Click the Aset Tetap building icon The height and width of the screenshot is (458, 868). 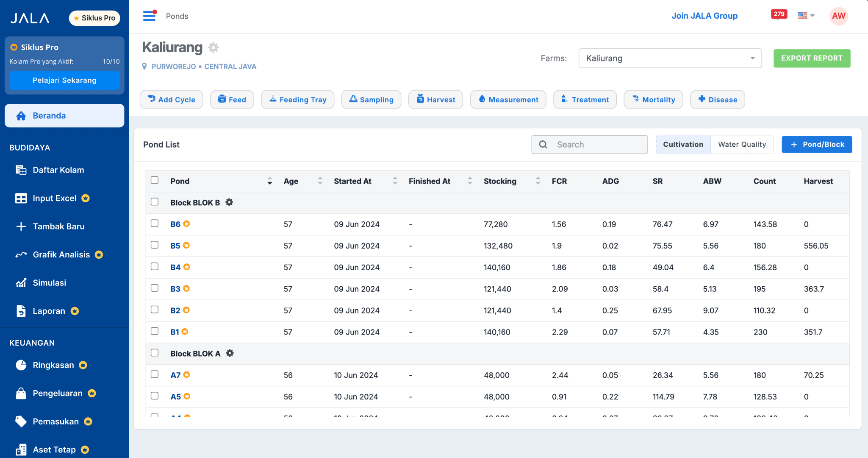[x=21, y=450]
